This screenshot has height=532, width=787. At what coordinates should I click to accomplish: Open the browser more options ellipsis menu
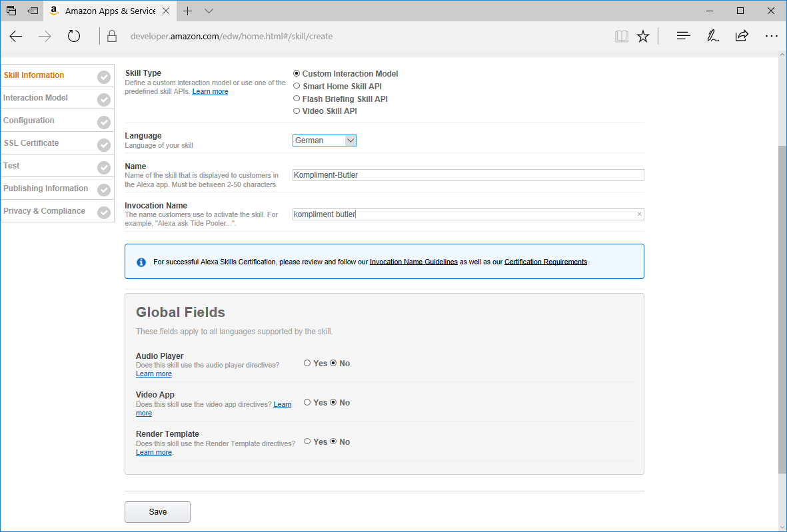tap(771, 37)
